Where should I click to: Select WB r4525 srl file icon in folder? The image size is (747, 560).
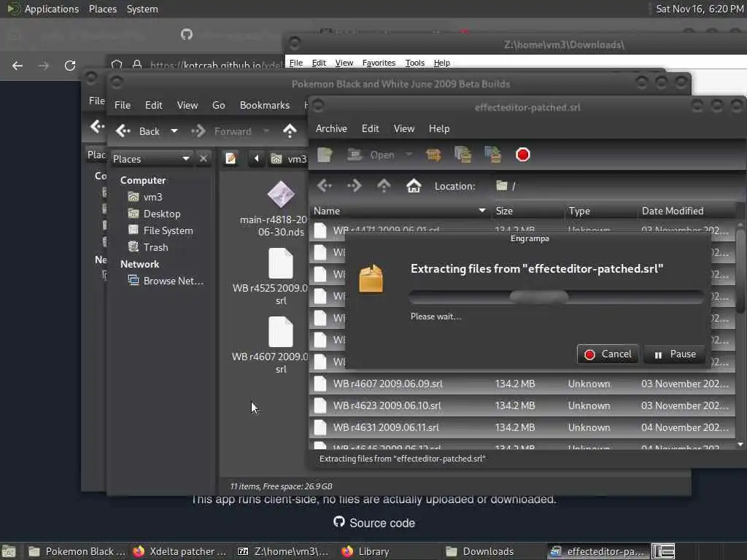[x=280, y=263]
